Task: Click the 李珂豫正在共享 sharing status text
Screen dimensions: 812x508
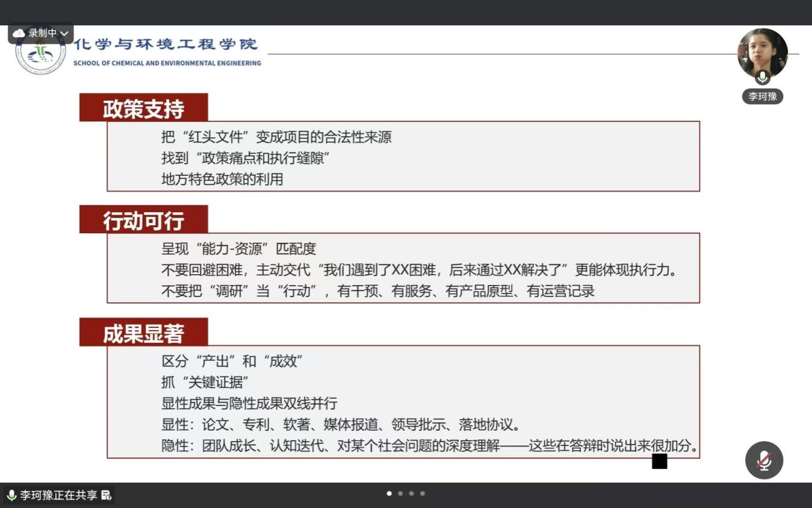Action: pyautogui.click(x=58, y=495)
